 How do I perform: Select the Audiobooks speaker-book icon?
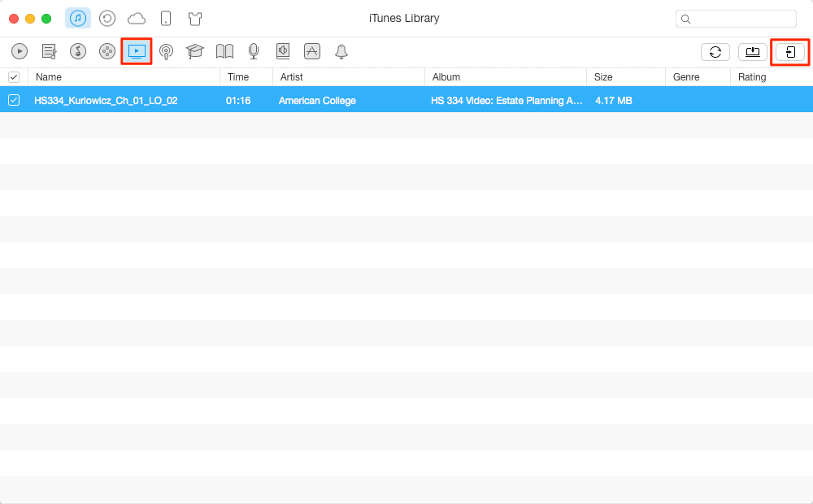(283, 51)
